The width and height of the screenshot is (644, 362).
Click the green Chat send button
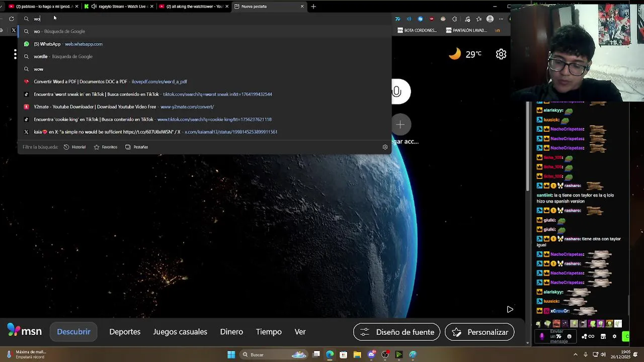(626, 336)
